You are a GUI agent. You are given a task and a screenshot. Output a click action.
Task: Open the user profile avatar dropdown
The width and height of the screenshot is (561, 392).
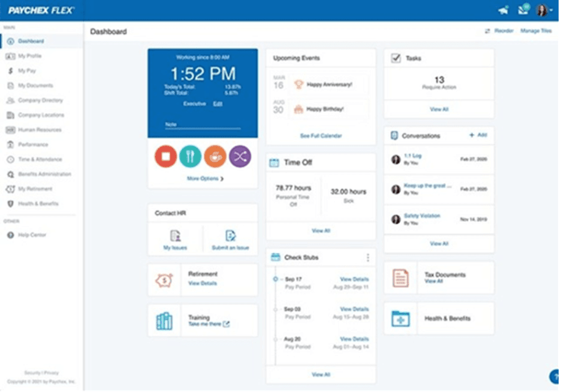pyautogui.click(x=544, y=10)
